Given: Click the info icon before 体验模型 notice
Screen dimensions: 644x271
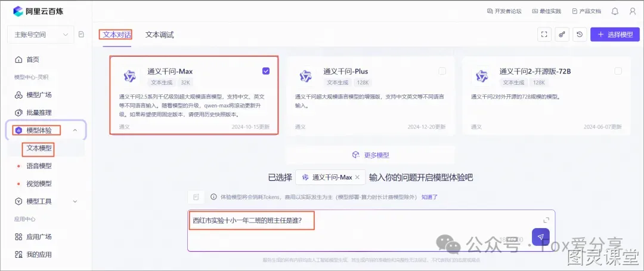Looking at the screenshot, I should click(x=213, y=197).
